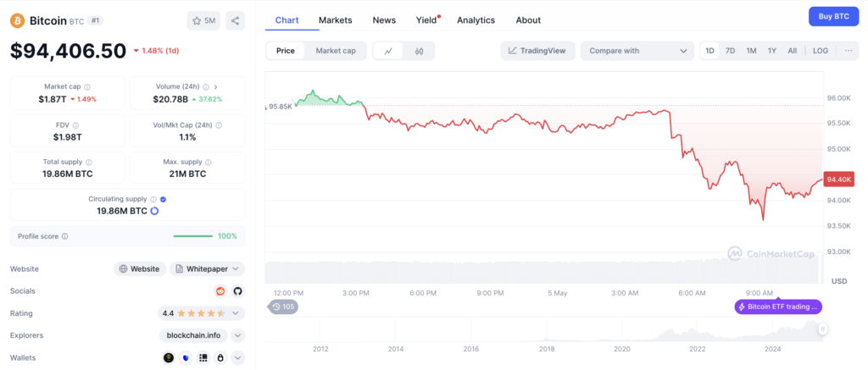Click the green Profile score progress bar
This screenshot has width=868, height=370.
[x=192, y=236]
